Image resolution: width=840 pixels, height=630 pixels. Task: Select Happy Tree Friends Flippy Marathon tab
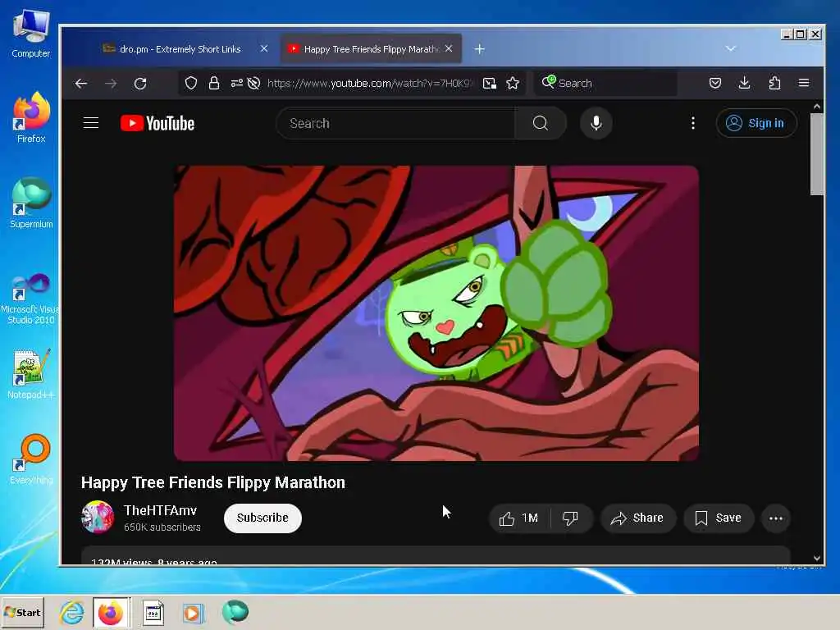[371, 49]
